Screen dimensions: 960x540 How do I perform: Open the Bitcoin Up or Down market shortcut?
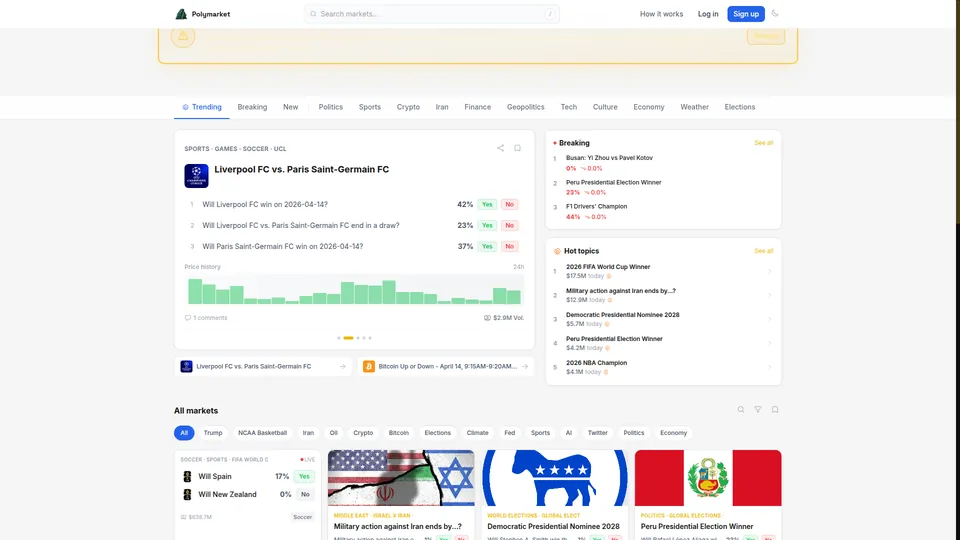(445, 366)
